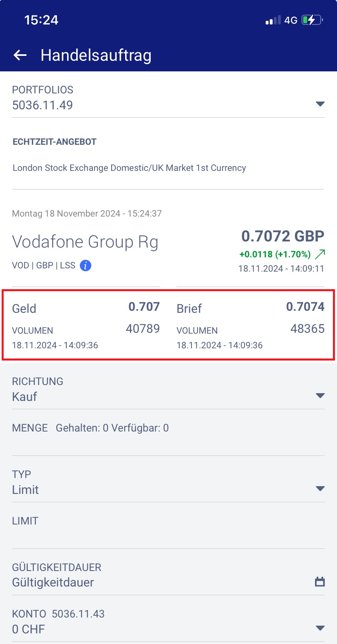Tap the 0.7072 GBP last price
337x644 pixels.
[x=283, y=236]
